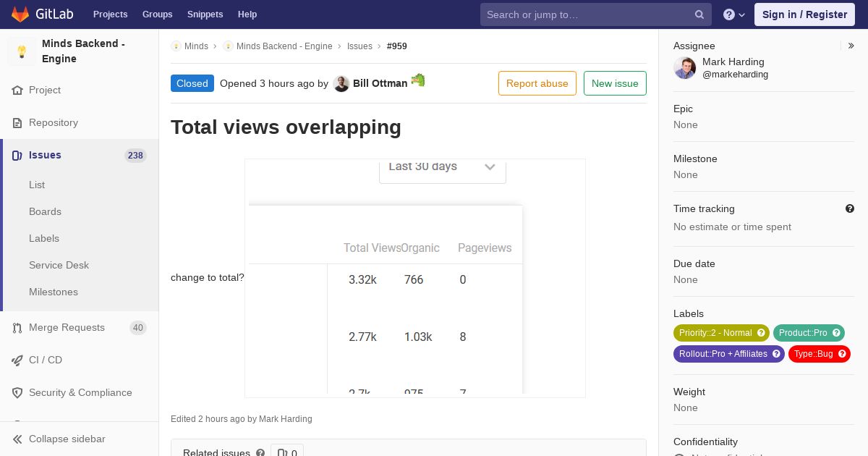
Task: Click the Minds breadcrumb lightbulb icon
Action: [176, 46]
